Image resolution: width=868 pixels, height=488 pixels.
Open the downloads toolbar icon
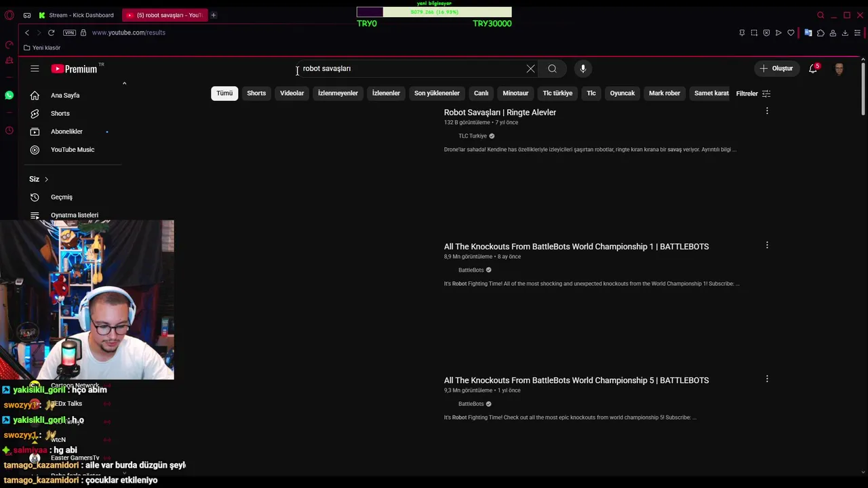(845, 33)
